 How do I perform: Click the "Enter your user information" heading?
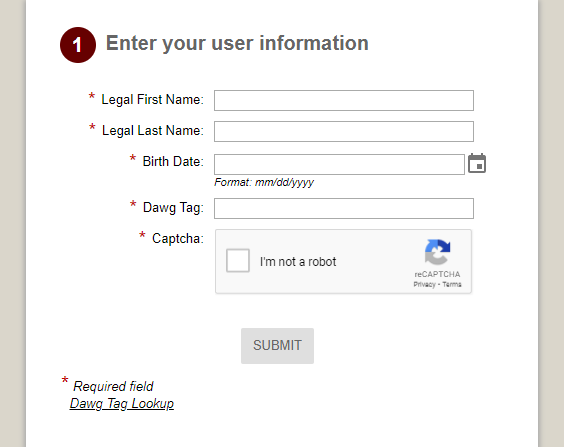(x=237, y=44)
